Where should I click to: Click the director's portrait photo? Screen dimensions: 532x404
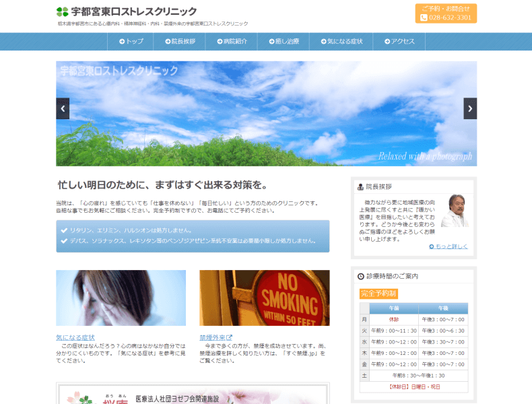point(455,211)
